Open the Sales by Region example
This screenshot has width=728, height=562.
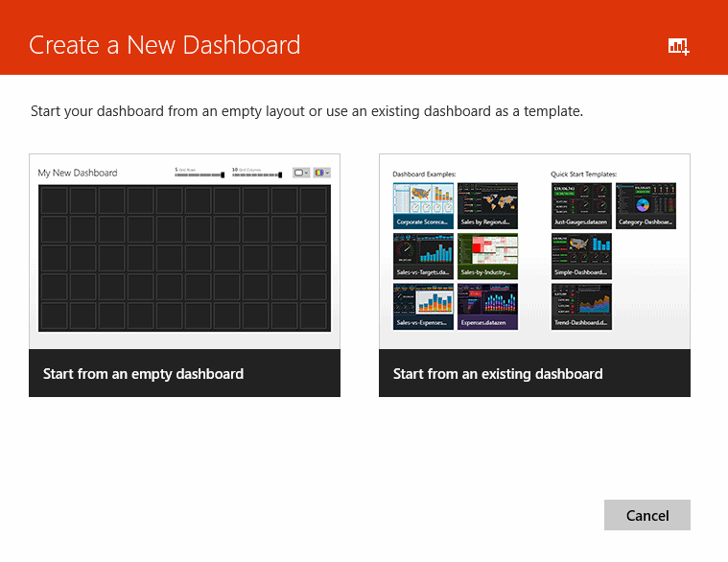pos(487,205)
